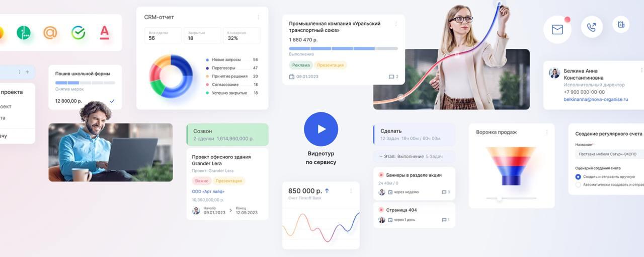The width and height of the screenshot is (644, 257).
Task: Open Уральский транспортный союз card three-dot menu
Action: pyautogui.click(x=396, y=24)
